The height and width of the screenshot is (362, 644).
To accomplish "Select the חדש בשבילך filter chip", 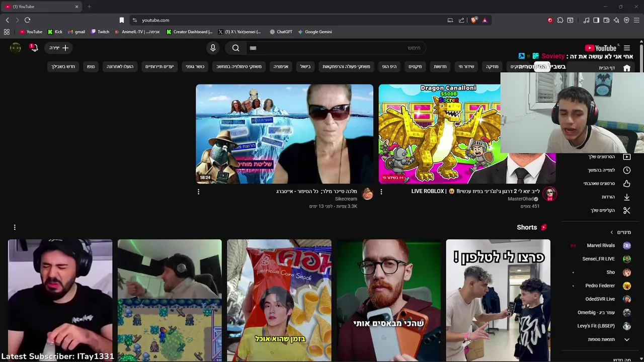I will click(x=63, y=66).
